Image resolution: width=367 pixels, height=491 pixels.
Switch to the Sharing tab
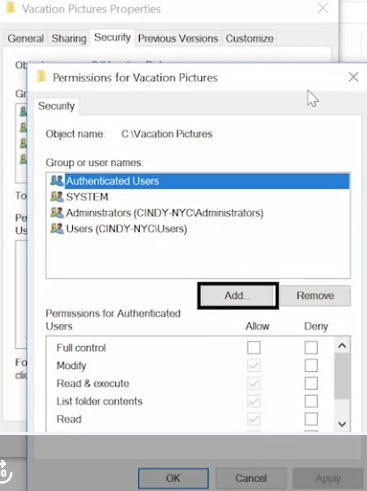point(69,38)
